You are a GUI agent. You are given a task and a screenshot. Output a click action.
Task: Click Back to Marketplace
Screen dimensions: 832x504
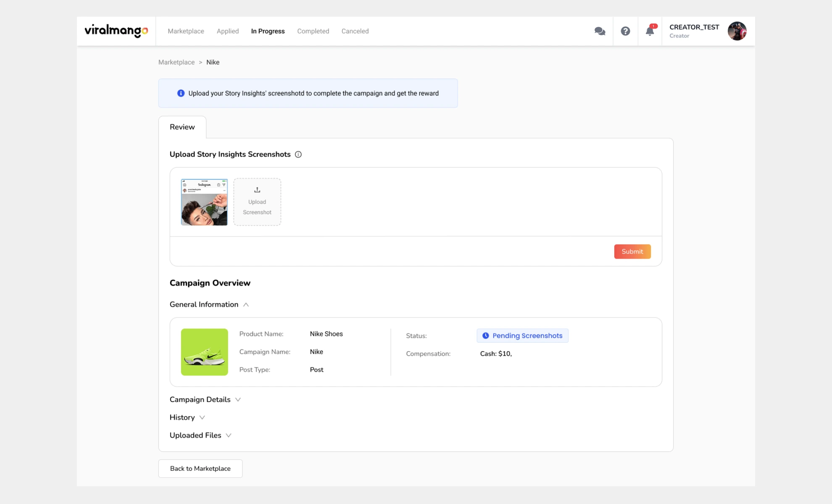[x=200, y=468]
